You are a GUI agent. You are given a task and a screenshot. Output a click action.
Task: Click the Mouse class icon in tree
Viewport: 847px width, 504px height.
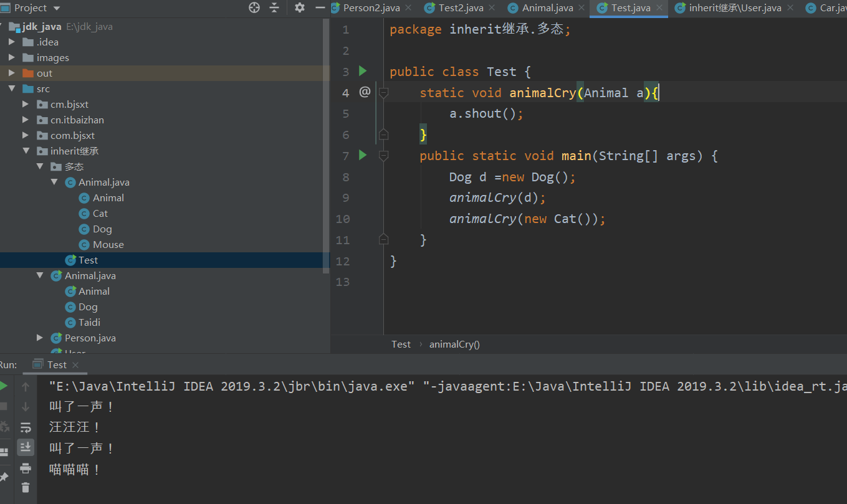coord(84,245)
